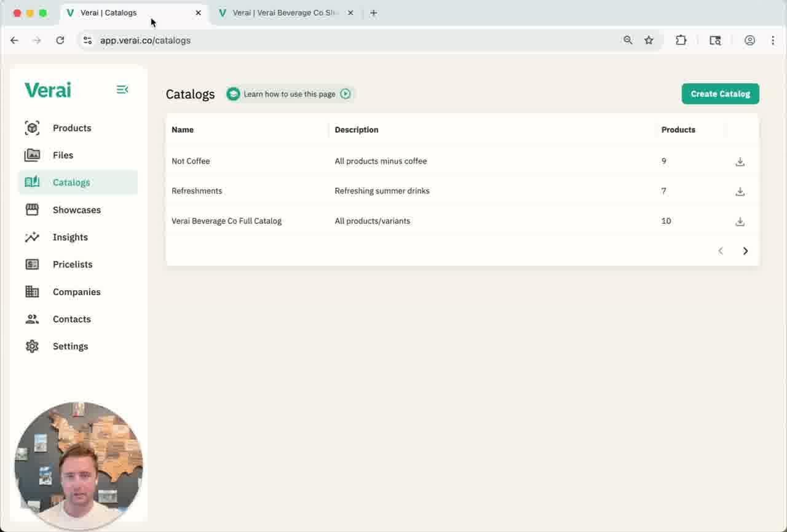Image resolution: width=787 pixels, height=532 pixels.
Task: Go to the previous table page
Action: coord(721,251)
